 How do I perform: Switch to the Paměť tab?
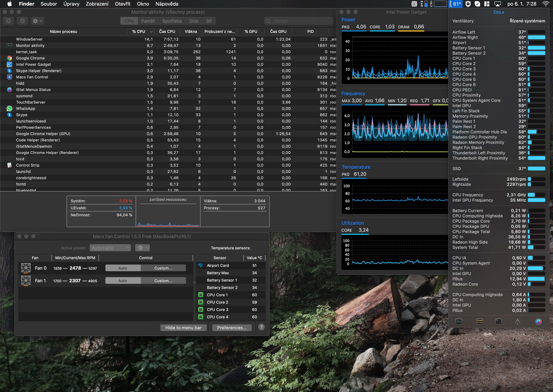coord(148,21)
